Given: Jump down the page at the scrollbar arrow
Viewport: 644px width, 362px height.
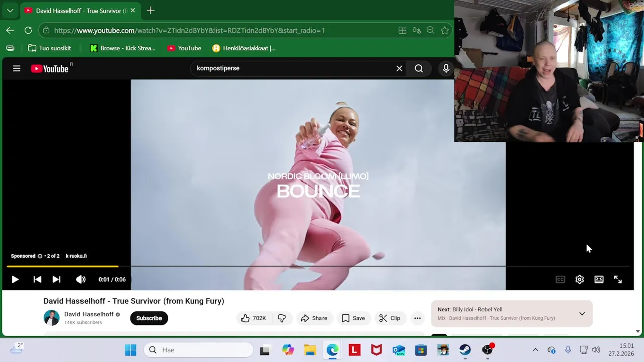Looking at the screenshot, I should pyautogui.click(x=638, y=331).
